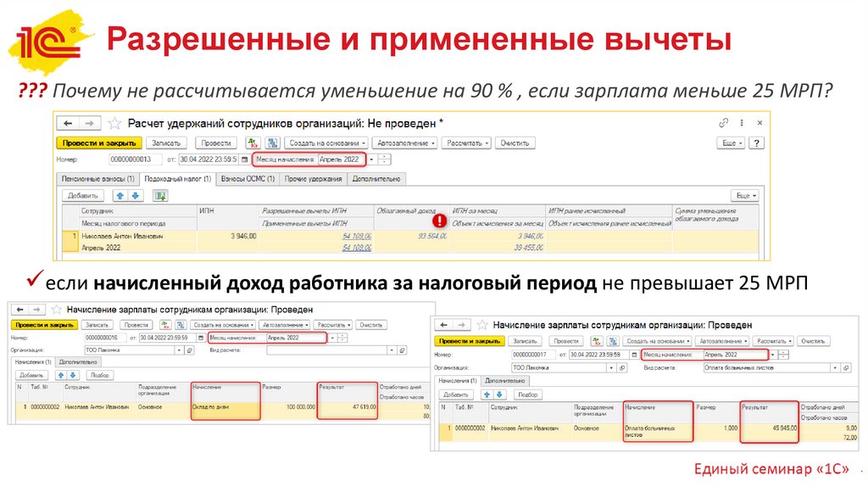Viewport: 868px width, 487px height.
Task: Open the top Еще menu in Расчет удержаний
Action: pos(732,143)
